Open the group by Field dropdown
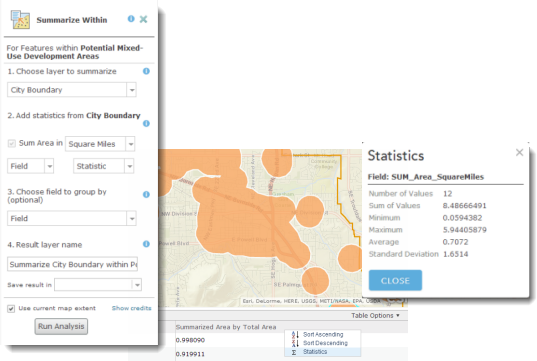 pos(132,219)
